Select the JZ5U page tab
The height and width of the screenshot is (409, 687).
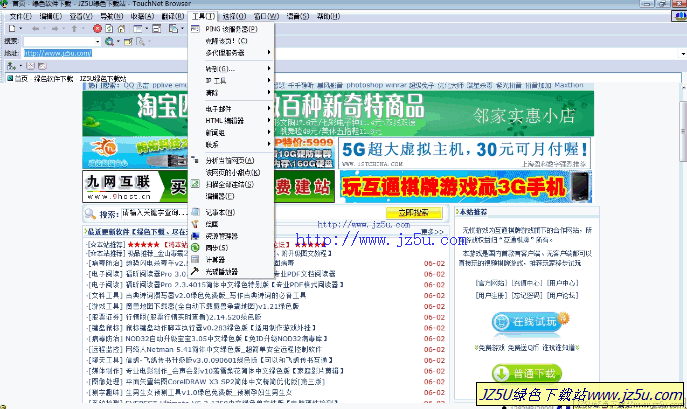(x=67, y=78)
